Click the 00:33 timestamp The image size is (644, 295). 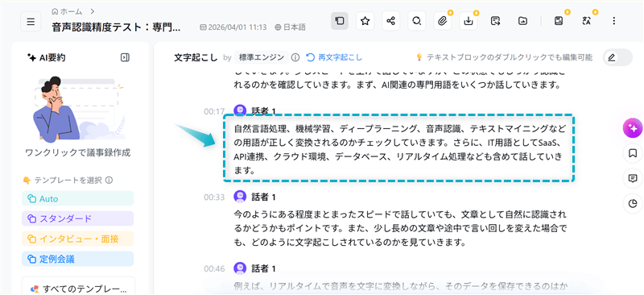(x=214, y=197)
